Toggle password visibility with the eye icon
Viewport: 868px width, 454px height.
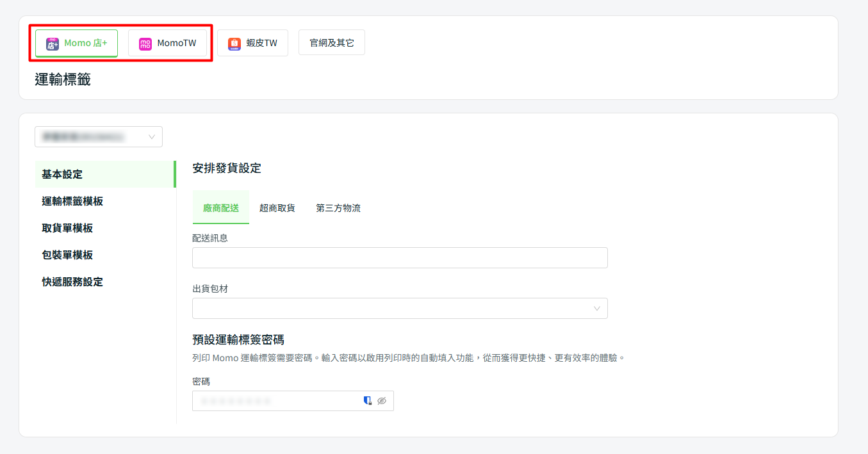(x=382, y=401)
